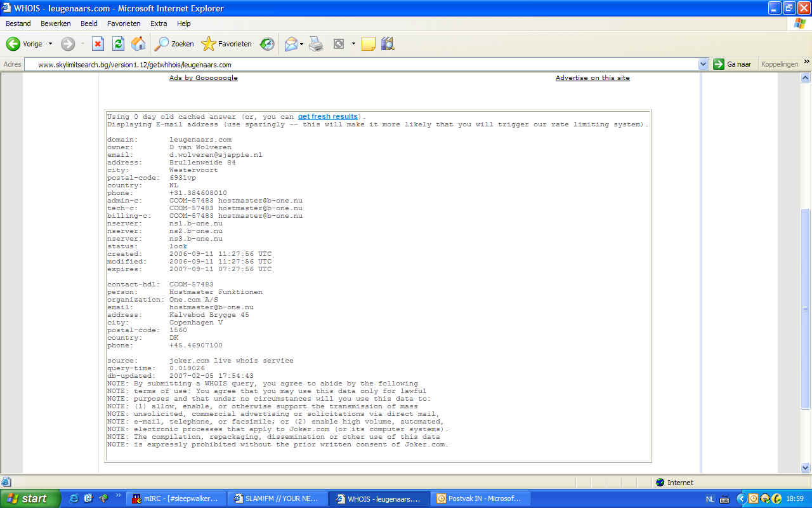Open the Beeld menu

pos(89,23)
